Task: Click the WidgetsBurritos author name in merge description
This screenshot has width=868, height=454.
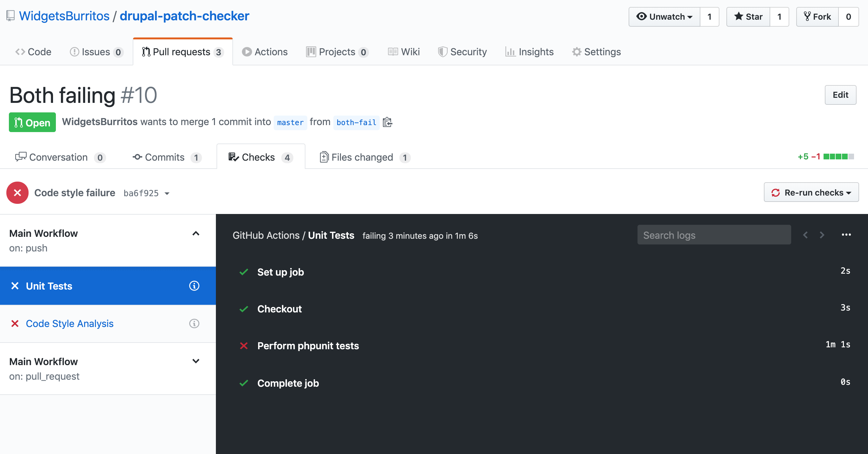Action: point(100,122)
